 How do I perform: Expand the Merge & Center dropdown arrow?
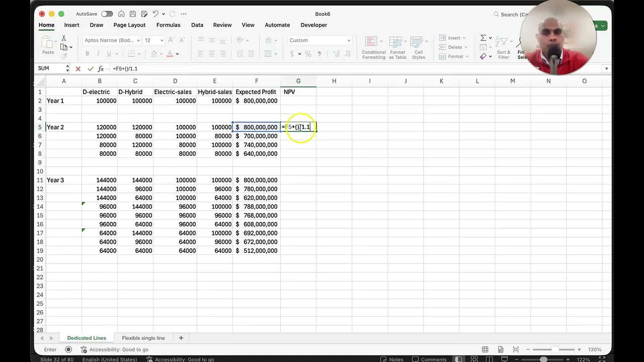point(276,54)
